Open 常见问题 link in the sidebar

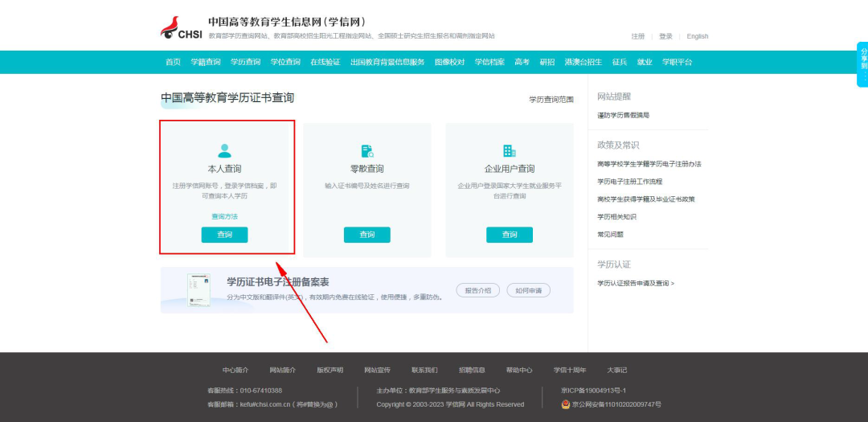tap(610, 235)
